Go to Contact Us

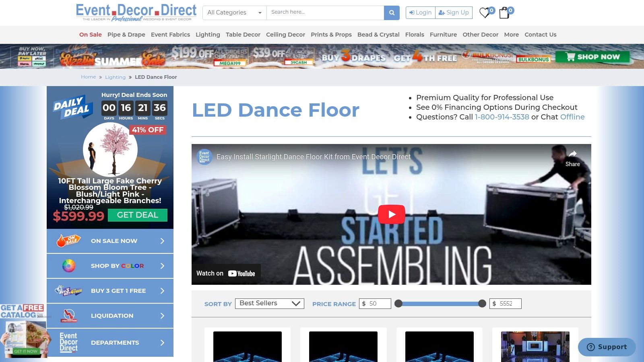click(x=541, y=35)
